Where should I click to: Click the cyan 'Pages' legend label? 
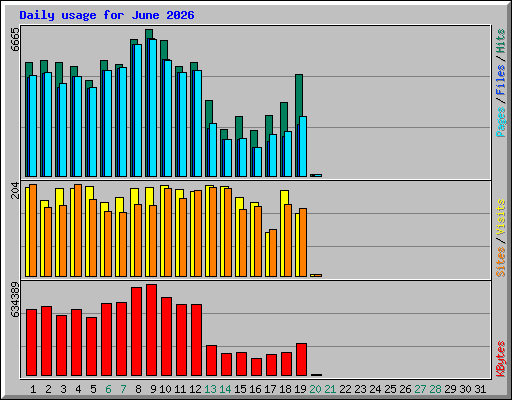[x=501, y=122]
